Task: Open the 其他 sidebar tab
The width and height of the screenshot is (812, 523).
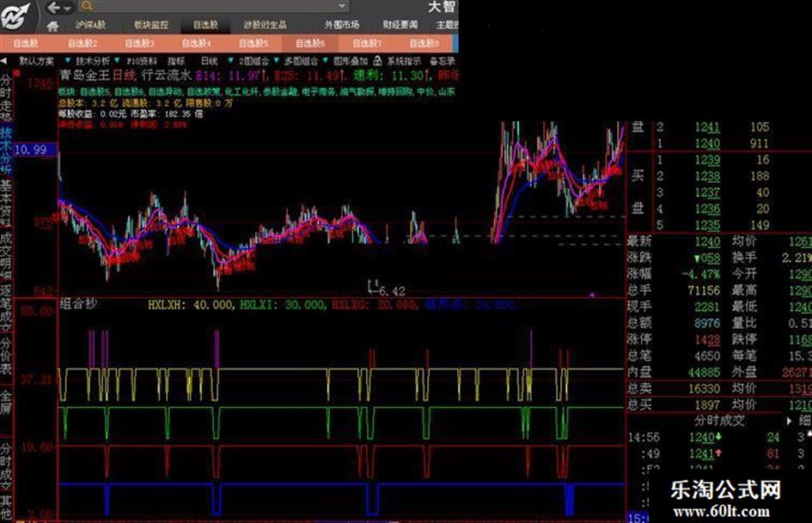Action: (x=6, y=508)
